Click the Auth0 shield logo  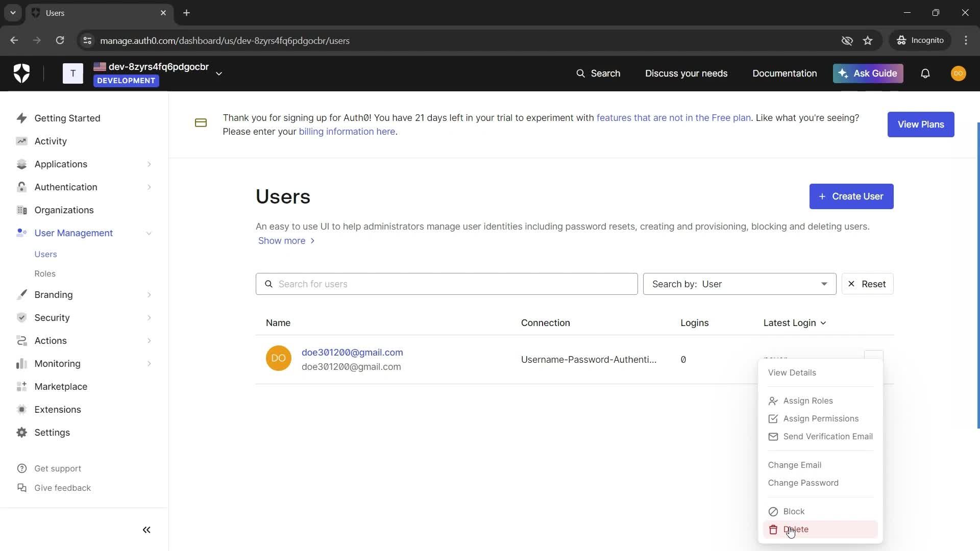(x=21, y=73)
